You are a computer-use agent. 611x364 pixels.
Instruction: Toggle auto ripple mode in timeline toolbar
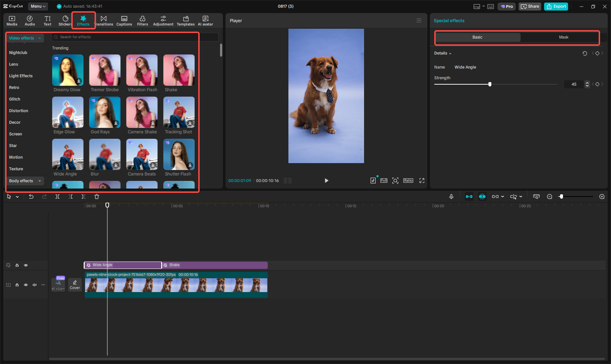tap(469, 197)
